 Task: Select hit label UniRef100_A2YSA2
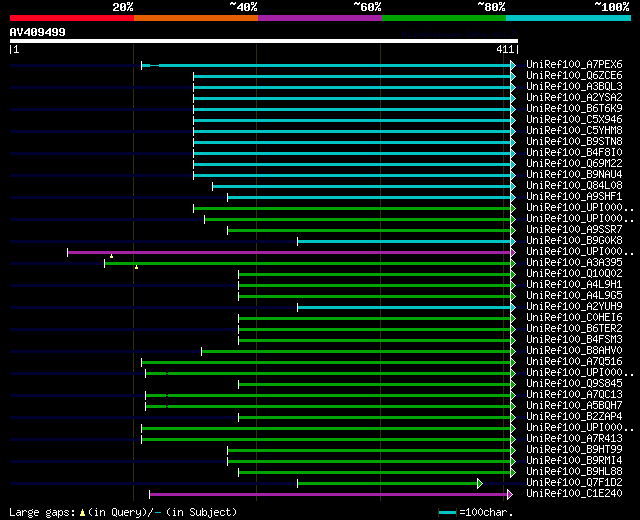pos(574,98)
